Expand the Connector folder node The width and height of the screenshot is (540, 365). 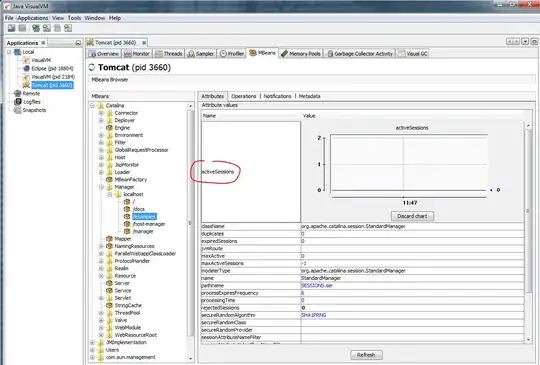[x=101, y=113]
